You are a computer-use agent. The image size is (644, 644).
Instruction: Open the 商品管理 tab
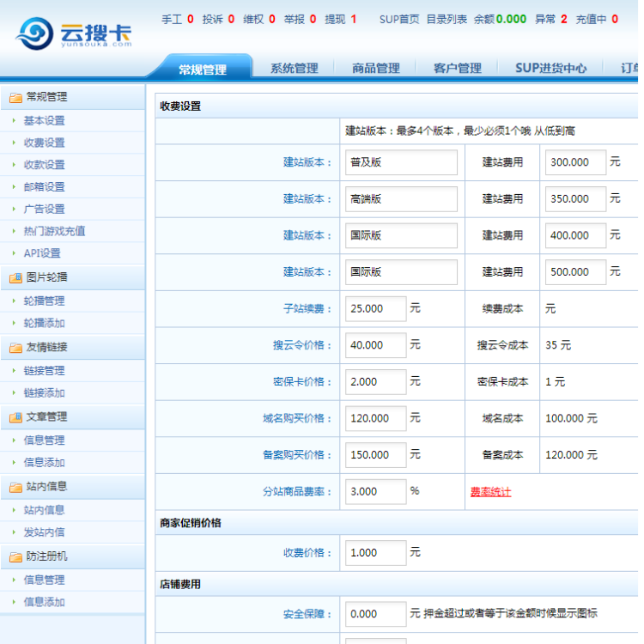(376, 68)
